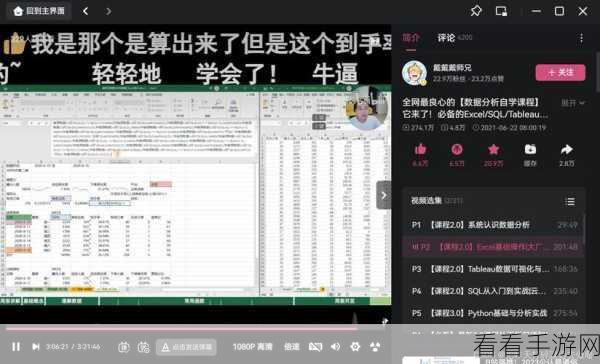Mute audio with the speaker icon
This screenshot has height=364, width=600.
tap(335, 347)
